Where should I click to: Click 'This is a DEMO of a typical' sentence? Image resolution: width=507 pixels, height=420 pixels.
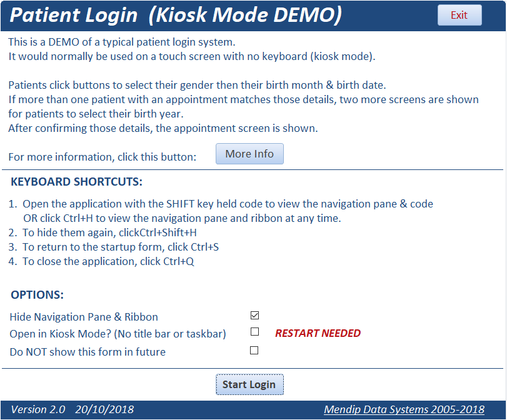coord(122,42)
